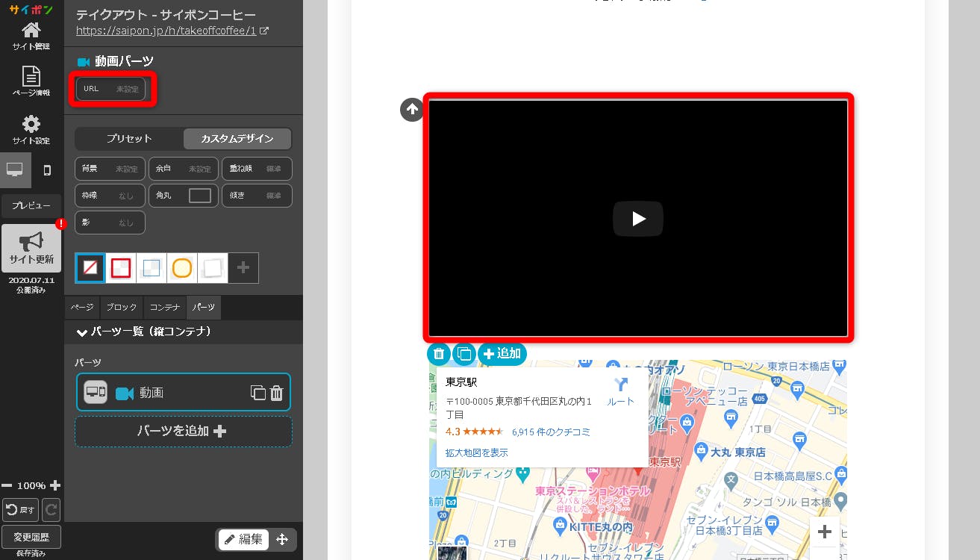Click the パーツを追加 button
Screen dimensions: 980x560
tap(183, 431)
